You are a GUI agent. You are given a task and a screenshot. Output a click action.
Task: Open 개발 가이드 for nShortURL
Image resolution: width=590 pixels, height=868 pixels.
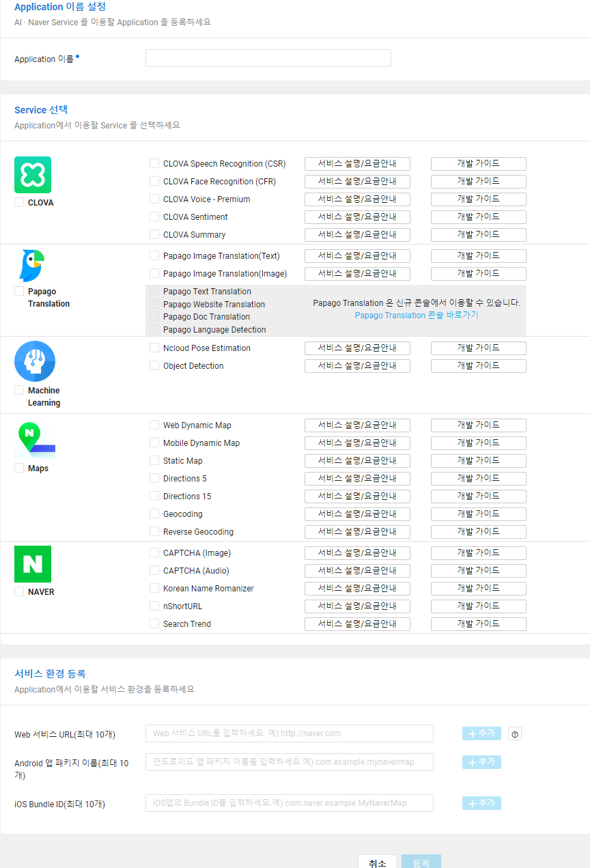pos(479,606)
